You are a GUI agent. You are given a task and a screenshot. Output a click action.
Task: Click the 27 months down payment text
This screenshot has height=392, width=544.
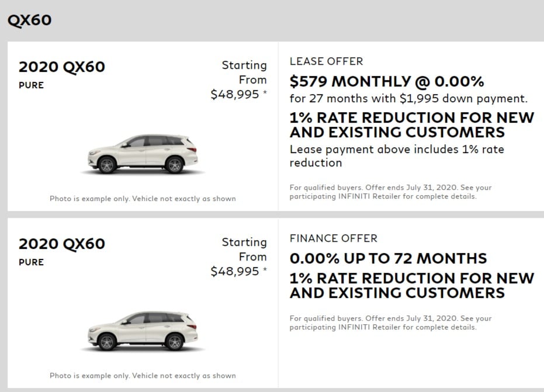(x=408, y=99)
